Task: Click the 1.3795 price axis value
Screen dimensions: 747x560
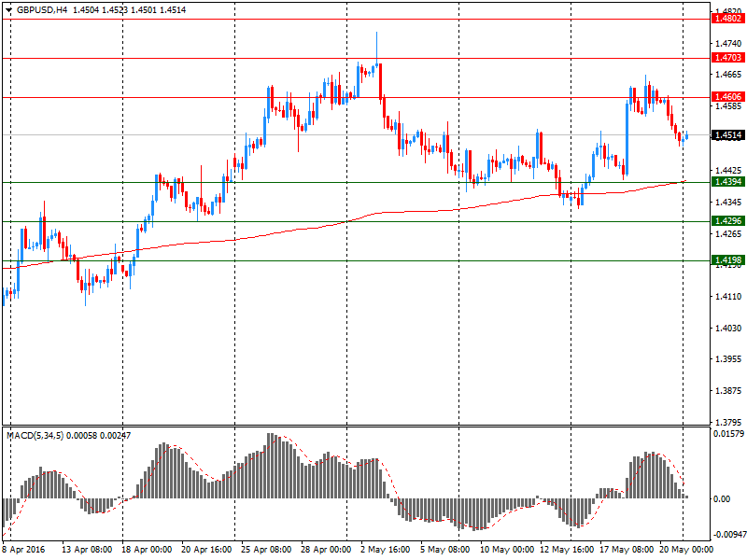Action: point(728,422)
